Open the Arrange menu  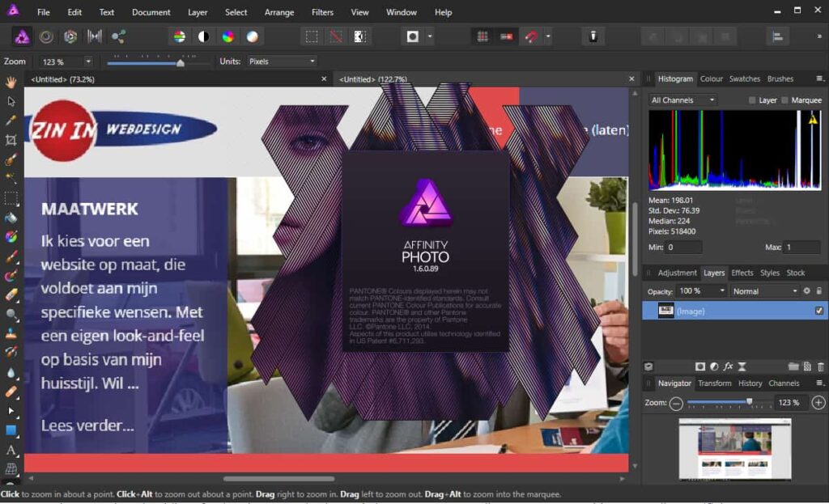point(279,12)
